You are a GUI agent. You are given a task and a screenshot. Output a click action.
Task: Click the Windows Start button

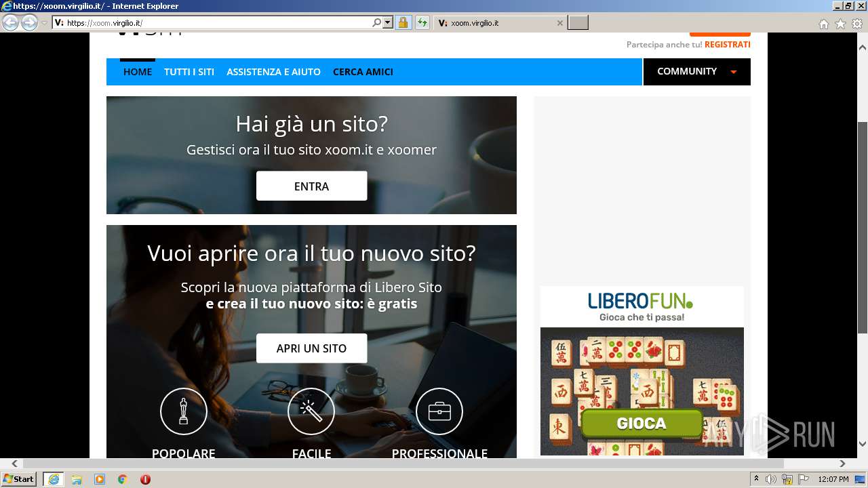point(19,479)
